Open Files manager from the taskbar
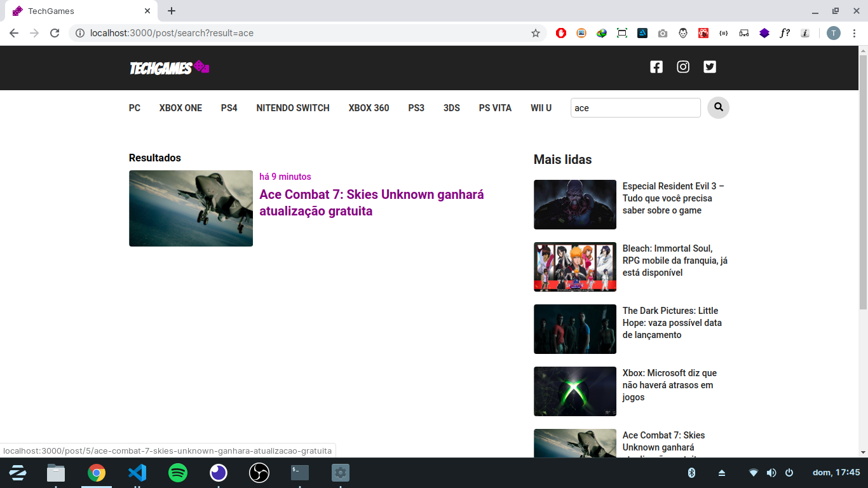The image size is (868, 488). (56, 473)
